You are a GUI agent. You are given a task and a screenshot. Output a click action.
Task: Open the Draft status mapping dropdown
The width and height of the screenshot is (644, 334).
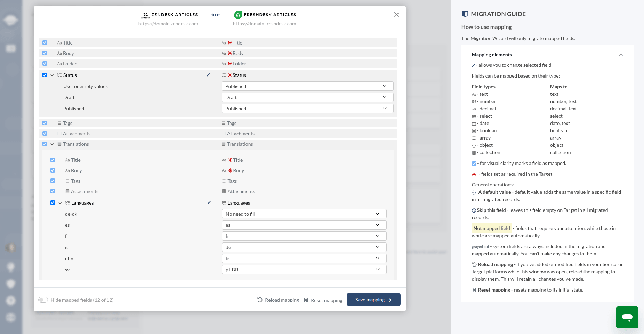[x=307, y=97]
